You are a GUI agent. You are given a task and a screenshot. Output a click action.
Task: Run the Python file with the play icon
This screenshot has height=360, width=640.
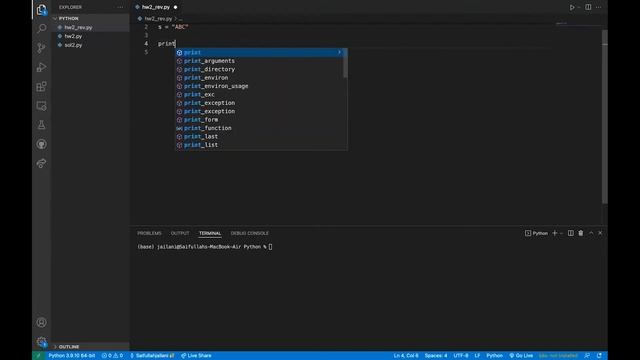572,7
